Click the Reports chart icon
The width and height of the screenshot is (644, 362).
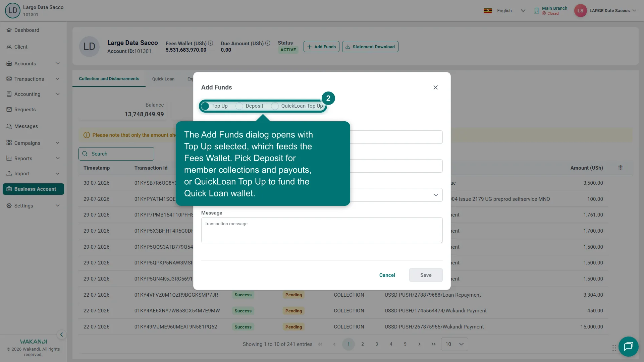pyautogui.click(x=9, y=158)
